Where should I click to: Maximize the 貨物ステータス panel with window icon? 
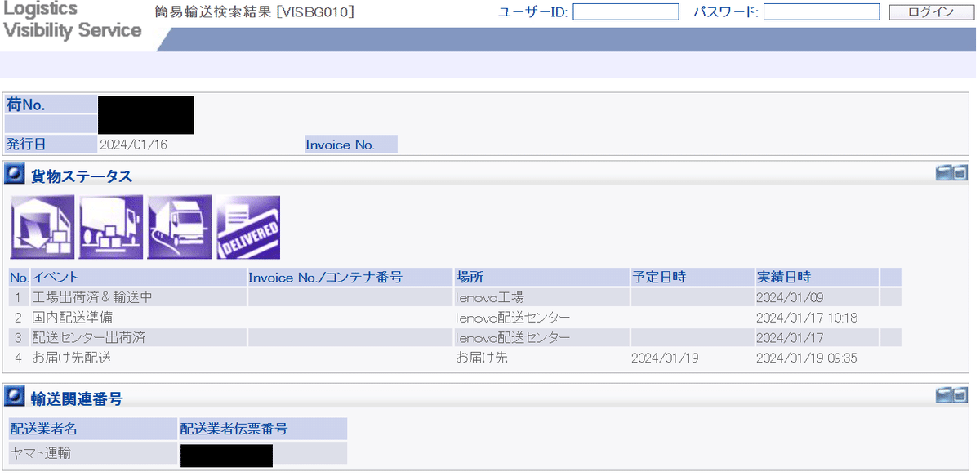960,172
